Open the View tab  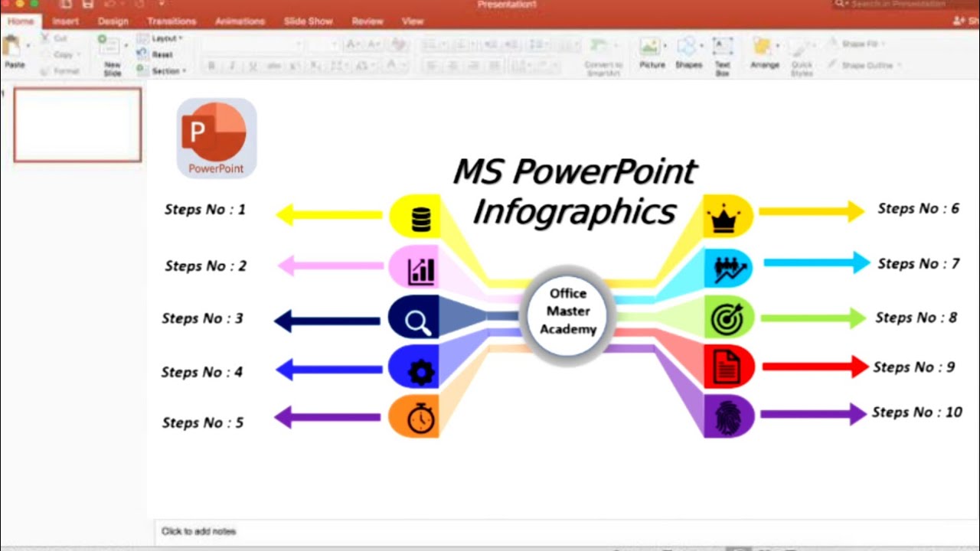(x=413, y=21)
